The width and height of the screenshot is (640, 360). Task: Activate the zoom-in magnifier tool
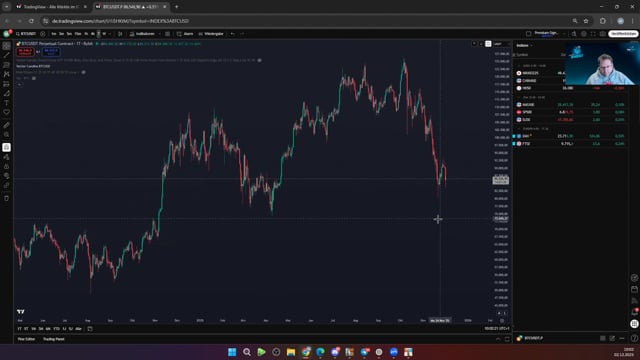(x=7, y=134)
